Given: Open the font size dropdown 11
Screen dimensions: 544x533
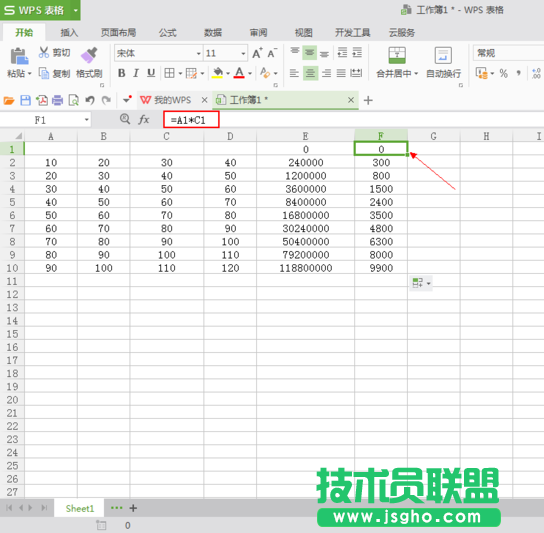Looking at the screenshot, I should (243, 53).
